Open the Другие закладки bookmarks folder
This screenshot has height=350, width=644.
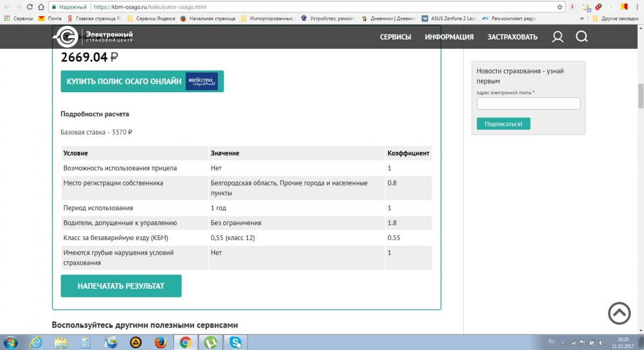(616, 18)
